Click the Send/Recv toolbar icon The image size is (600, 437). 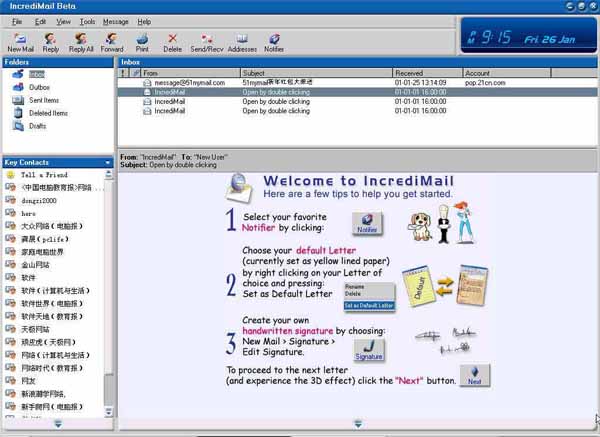click(207, 42)
